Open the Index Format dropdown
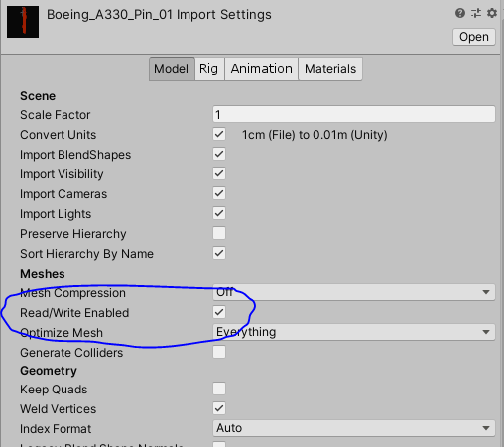 click(x=354, y=428)
